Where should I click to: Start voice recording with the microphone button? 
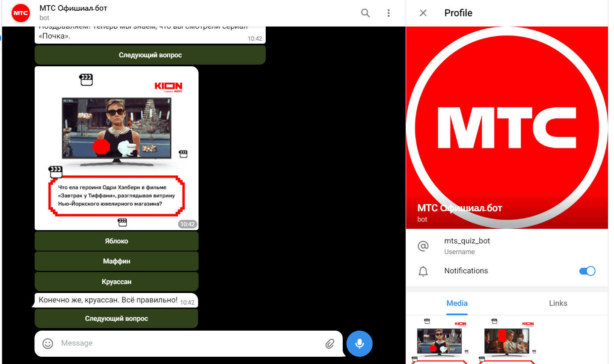tap(359, 343)
